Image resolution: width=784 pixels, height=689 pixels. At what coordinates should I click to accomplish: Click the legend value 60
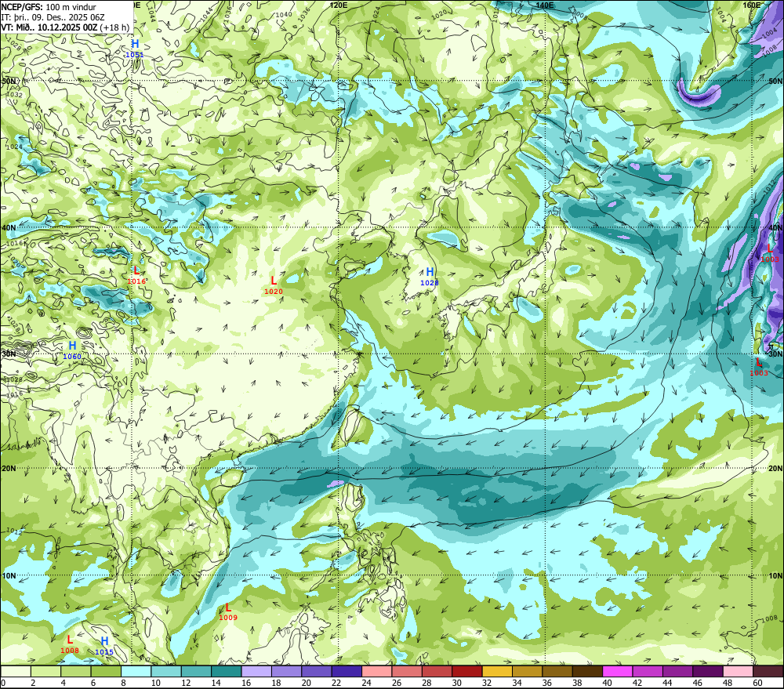click(x=757, y=683)
